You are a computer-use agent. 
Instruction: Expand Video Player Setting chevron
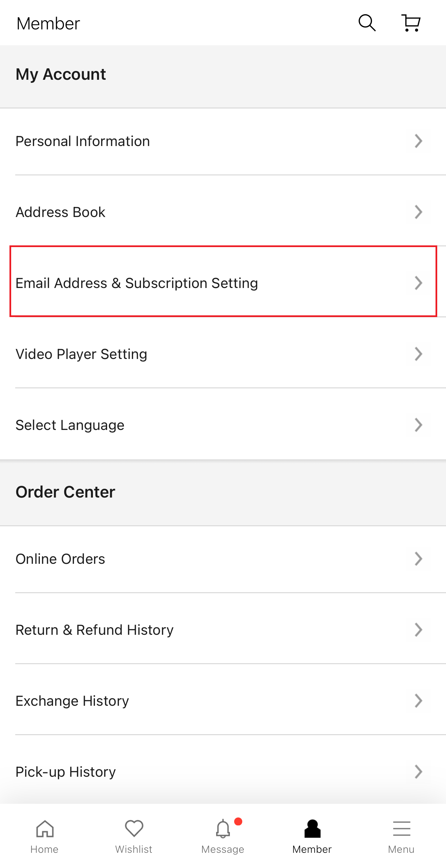click(x=418, y=354)
